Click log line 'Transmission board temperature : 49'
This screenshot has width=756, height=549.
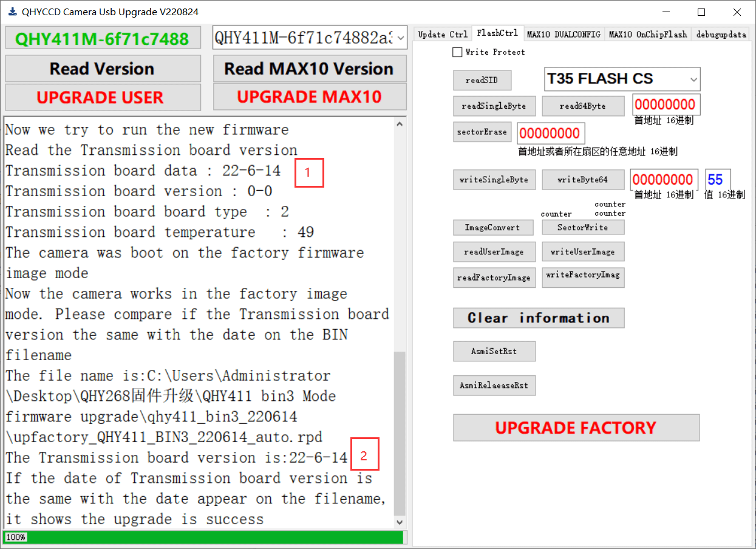click(x=160, y=232)
